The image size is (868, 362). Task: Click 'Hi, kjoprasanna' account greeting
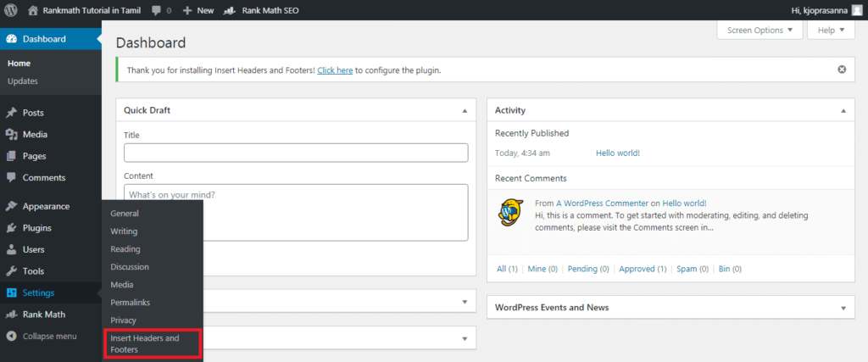coord(821,10)
